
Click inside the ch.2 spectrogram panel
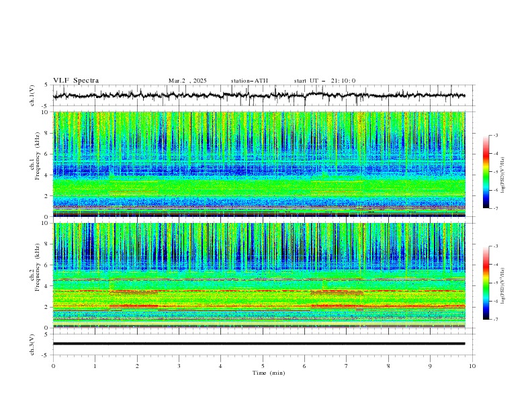tap(259, 275)
